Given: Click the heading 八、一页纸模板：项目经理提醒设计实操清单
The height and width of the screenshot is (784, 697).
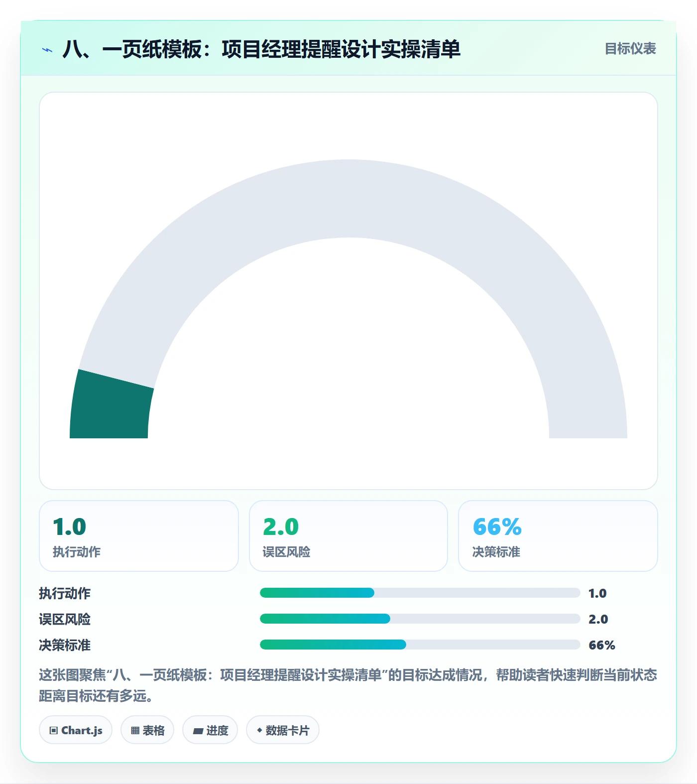Looking at the screenshot, I should tap(261, 49).
